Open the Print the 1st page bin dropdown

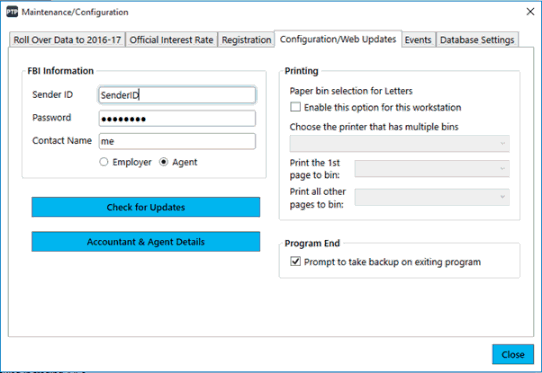pos(432,168)
